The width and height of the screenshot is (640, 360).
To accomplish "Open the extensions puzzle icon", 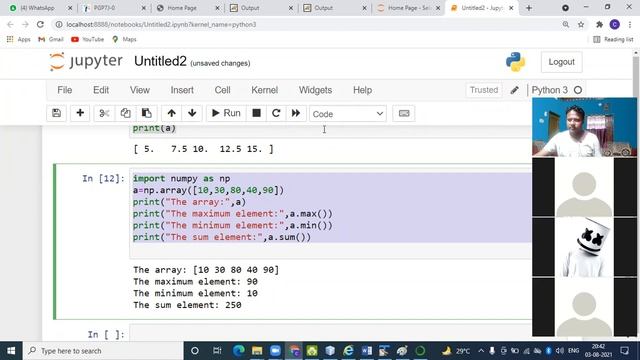I will coord(599,24).
